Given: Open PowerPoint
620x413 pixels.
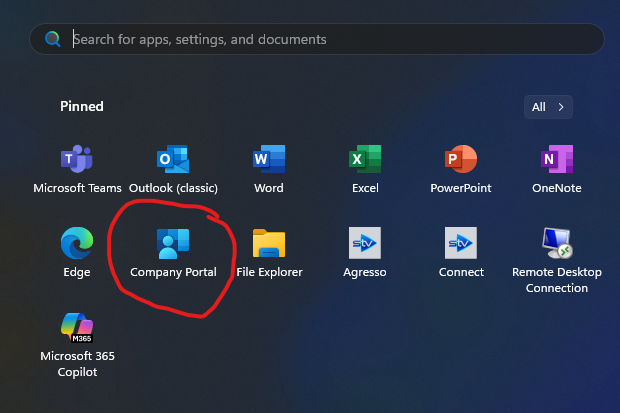Looking at the screenshot, I should point(461,169).
